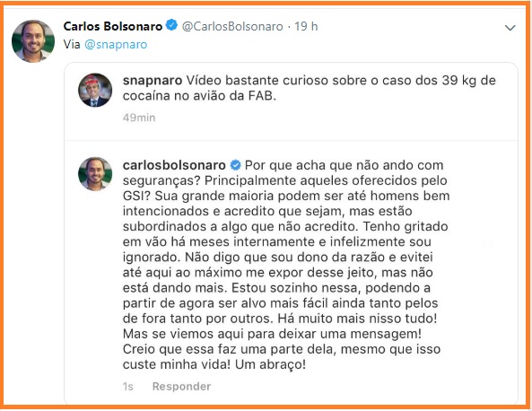Click the bold carlosbolsonaro username in the comment

174,165
